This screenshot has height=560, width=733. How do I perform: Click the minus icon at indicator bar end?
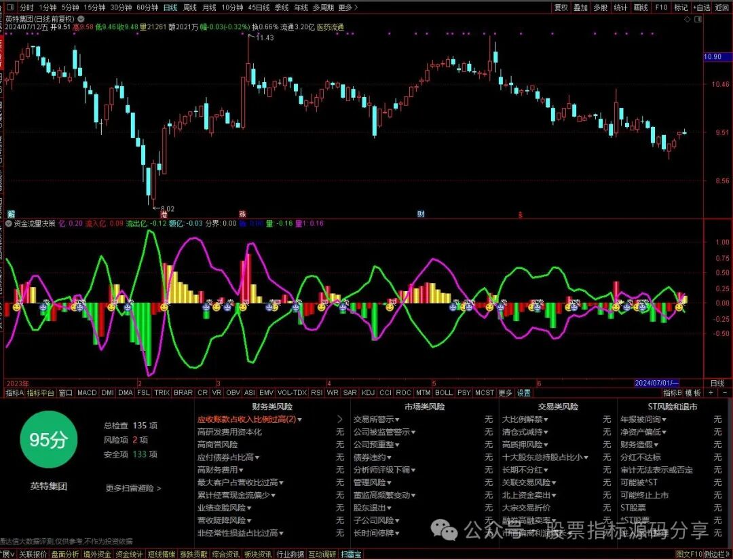725,393
